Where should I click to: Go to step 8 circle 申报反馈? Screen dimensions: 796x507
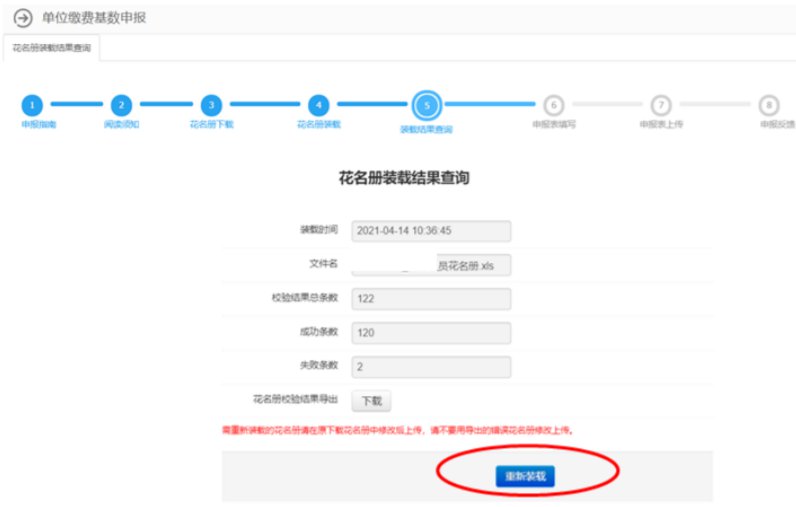pyautogui.click(x=769, y=105)
